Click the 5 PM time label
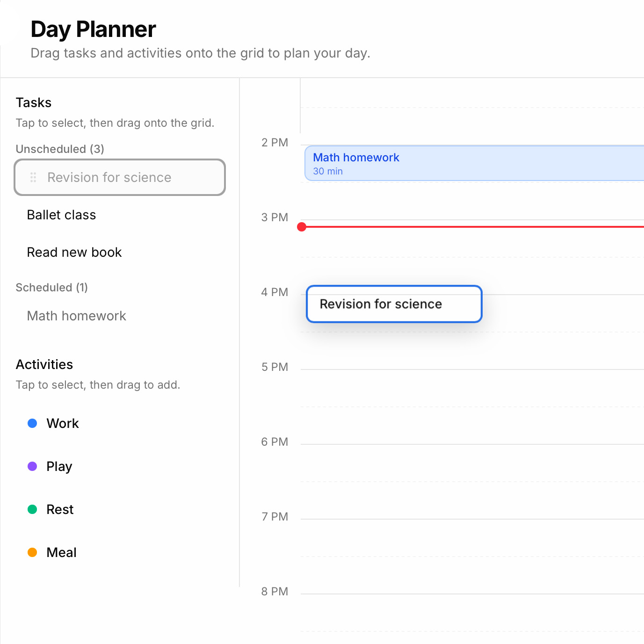The image size is (644, 644). pos(274,367)
